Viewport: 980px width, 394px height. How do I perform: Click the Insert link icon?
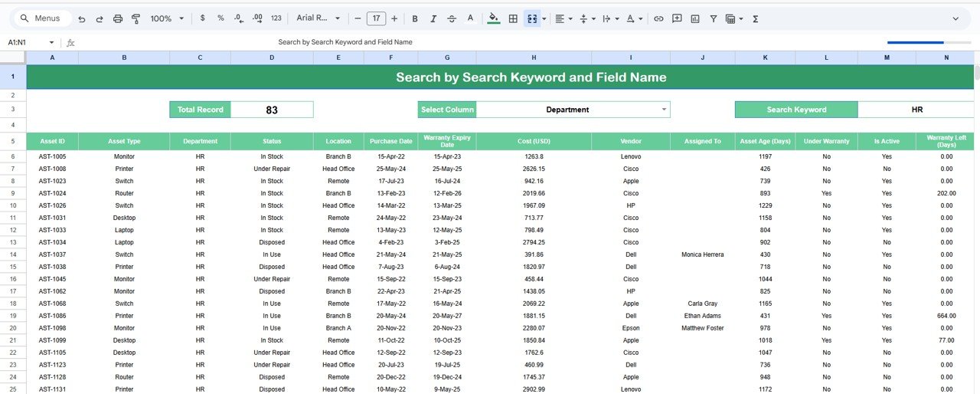point(658,18)
